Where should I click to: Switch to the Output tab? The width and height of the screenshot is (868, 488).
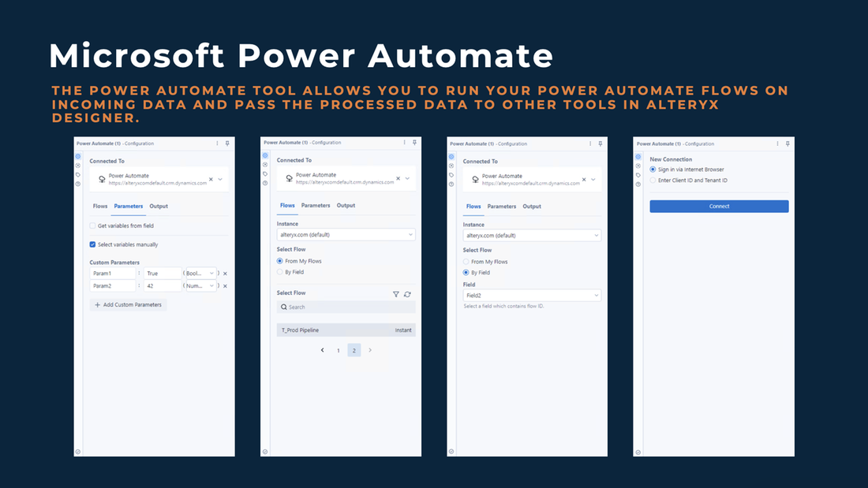click(159, 206)
